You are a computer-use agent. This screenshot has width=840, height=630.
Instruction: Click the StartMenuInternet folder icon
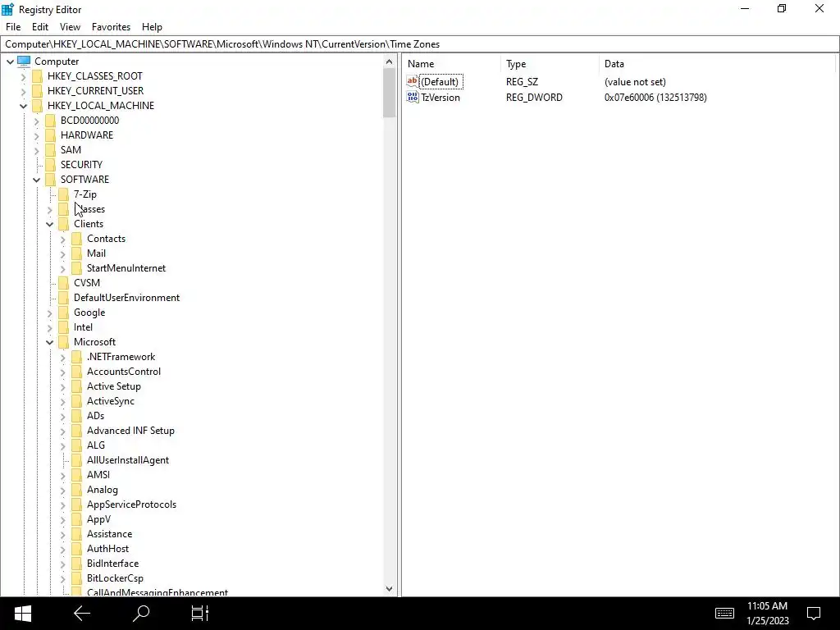pyautogui.click(x=77, y=268)
